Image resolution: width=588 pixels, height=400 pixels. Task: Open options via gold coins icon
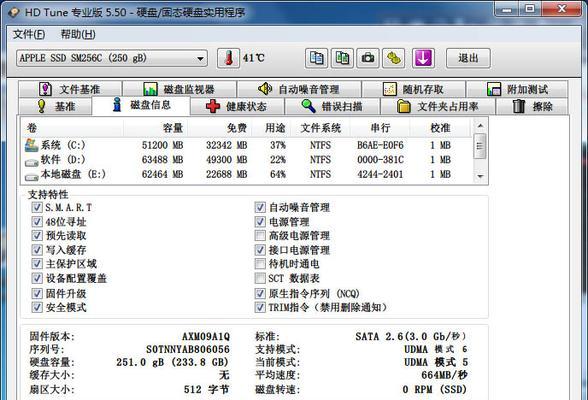[393, 58]
